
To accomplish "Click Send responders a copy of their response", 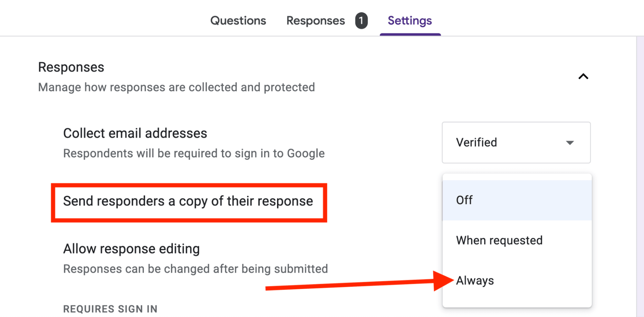I will 188,201.
